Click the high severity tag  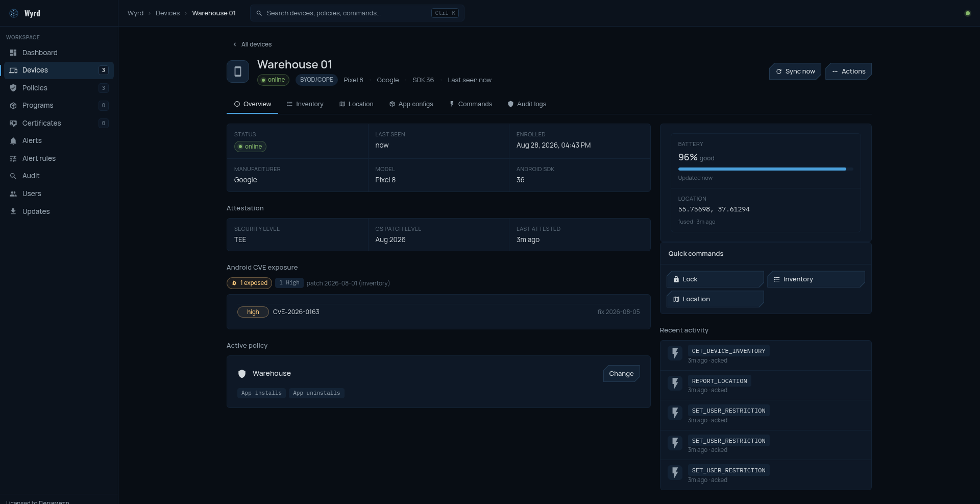[253, 312]
